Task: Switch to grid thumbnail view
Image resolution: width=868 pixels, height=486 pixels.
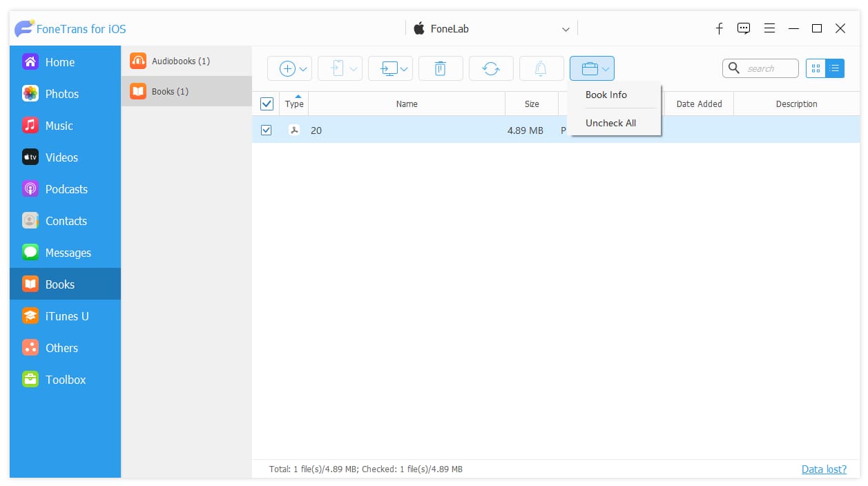Action: click(816, 68)
